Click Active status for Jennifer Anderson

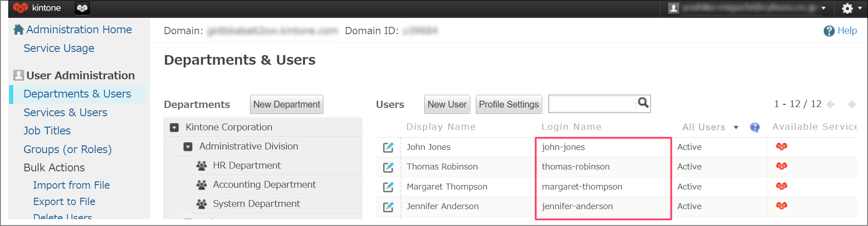(x=689, y=206)
